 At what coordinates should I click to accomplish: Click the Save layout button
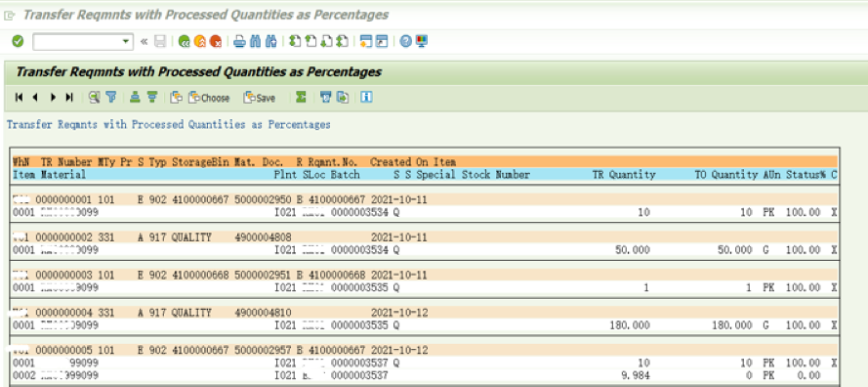pos(260,98)
